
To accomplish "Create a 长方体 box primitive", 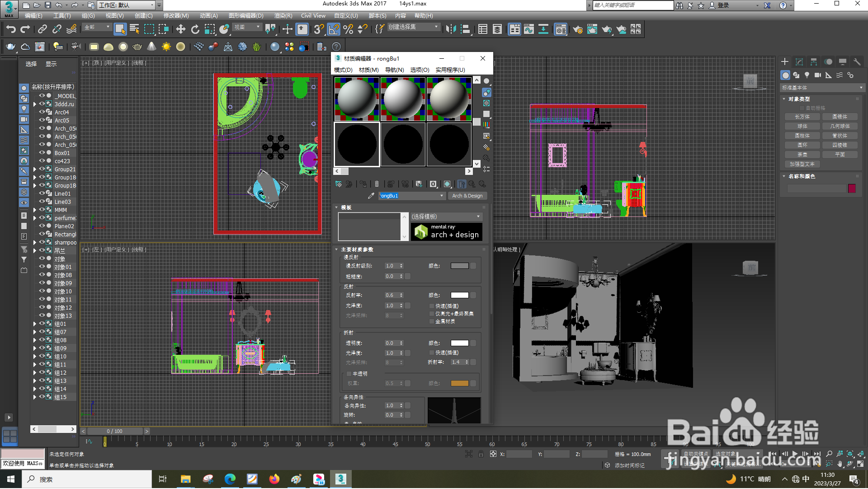I will point(802,117).
